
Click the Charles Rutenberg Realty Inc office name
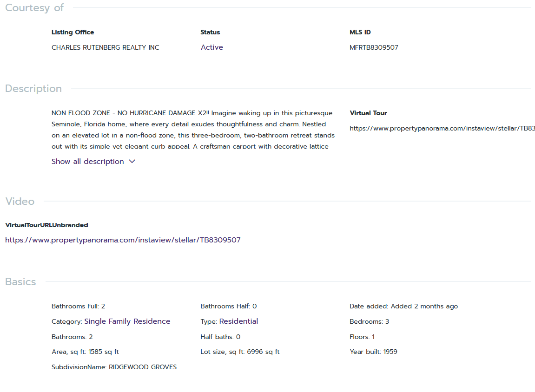(x=106, y=47)
